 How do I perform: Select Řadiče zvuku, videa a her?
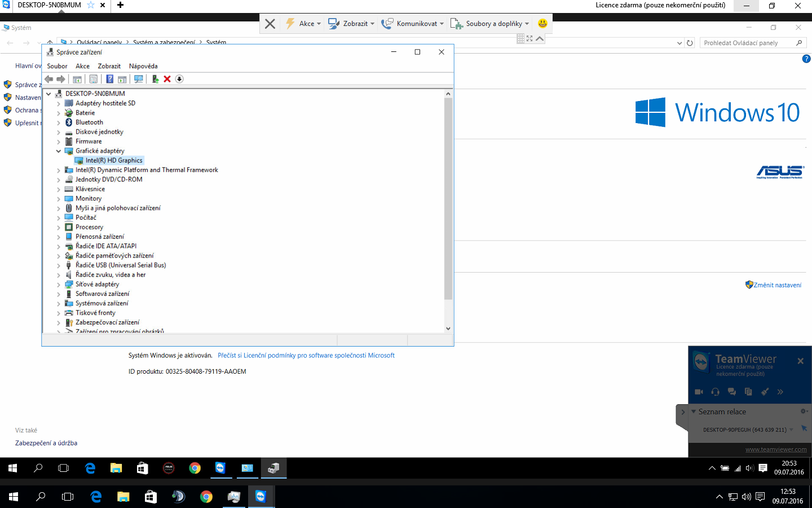click(x=111, y=275)
